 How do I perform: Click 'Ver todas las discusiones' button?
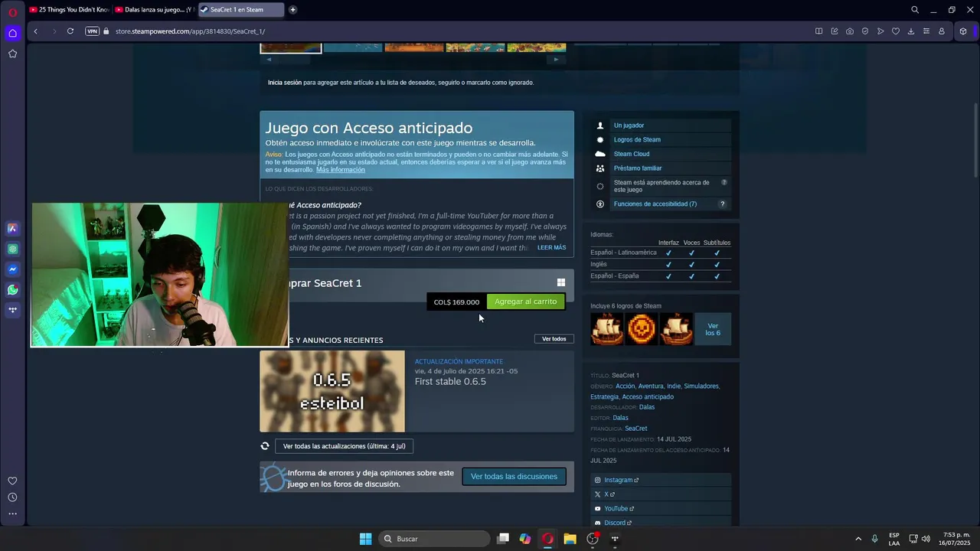(x=514, y=477)
